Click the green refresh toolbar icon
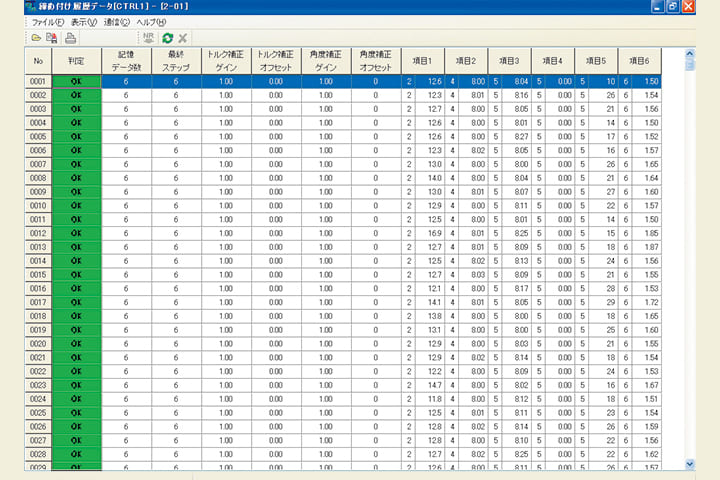 click(x=167, y=38)
